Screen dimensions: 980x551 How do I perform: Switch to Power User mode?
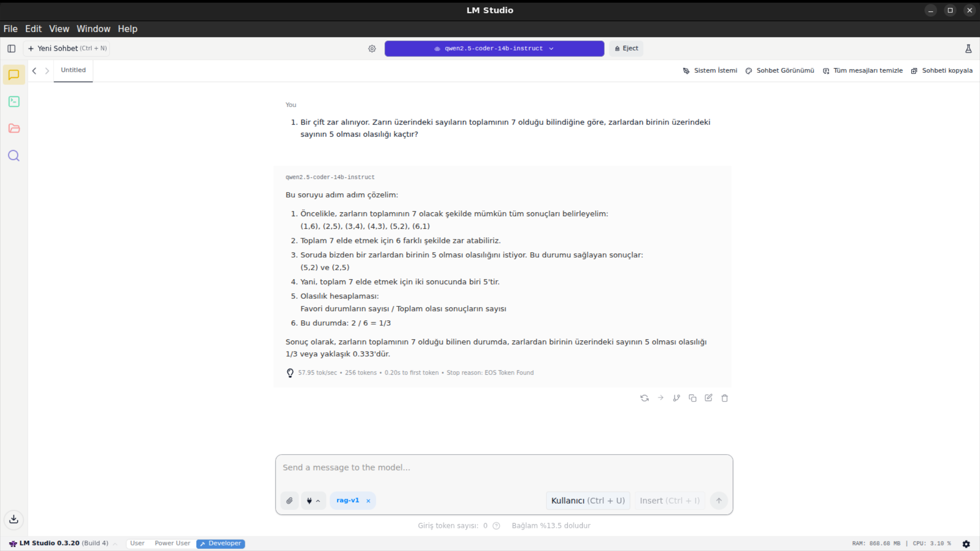[172, 543]
